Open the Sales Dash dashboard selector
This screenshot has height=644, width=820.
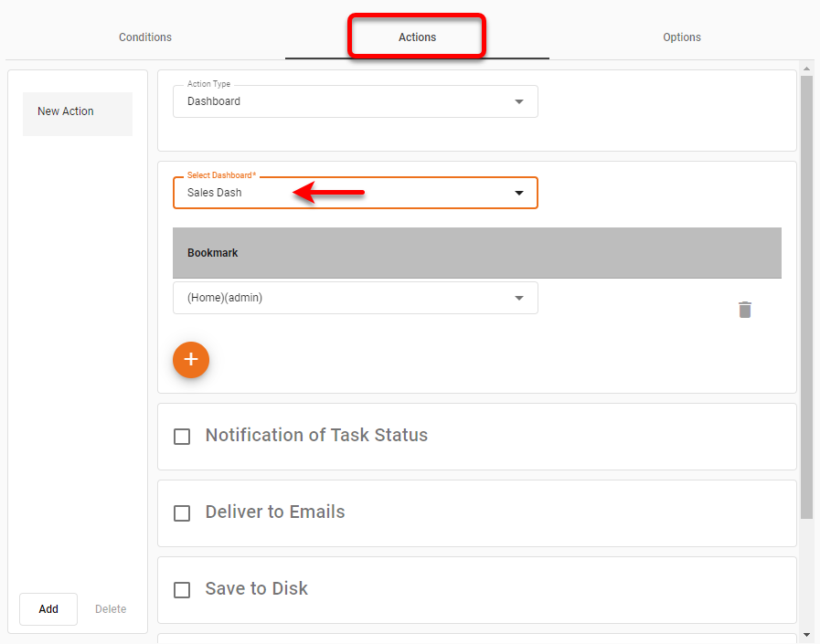(355, 193)
